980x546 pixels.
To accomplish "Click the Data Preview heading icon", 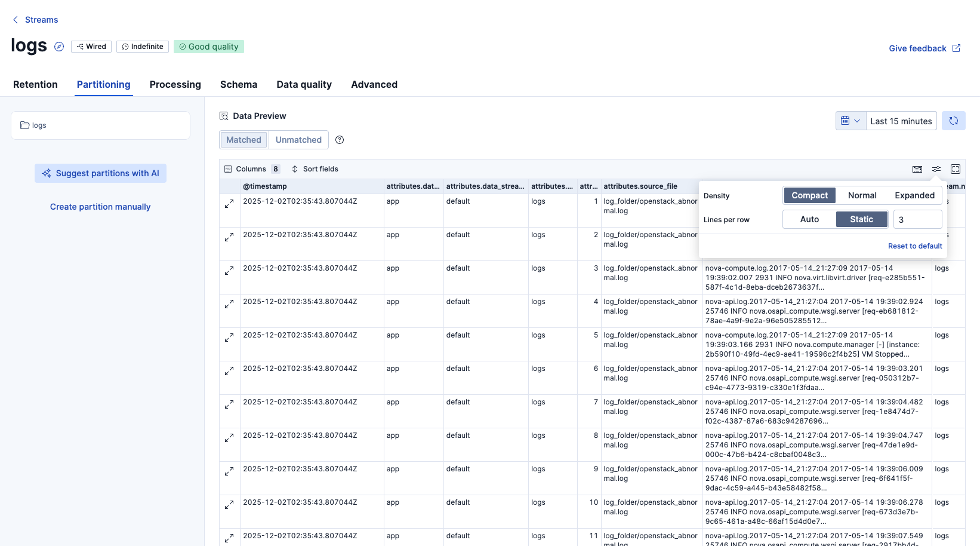I will point(224,116).
